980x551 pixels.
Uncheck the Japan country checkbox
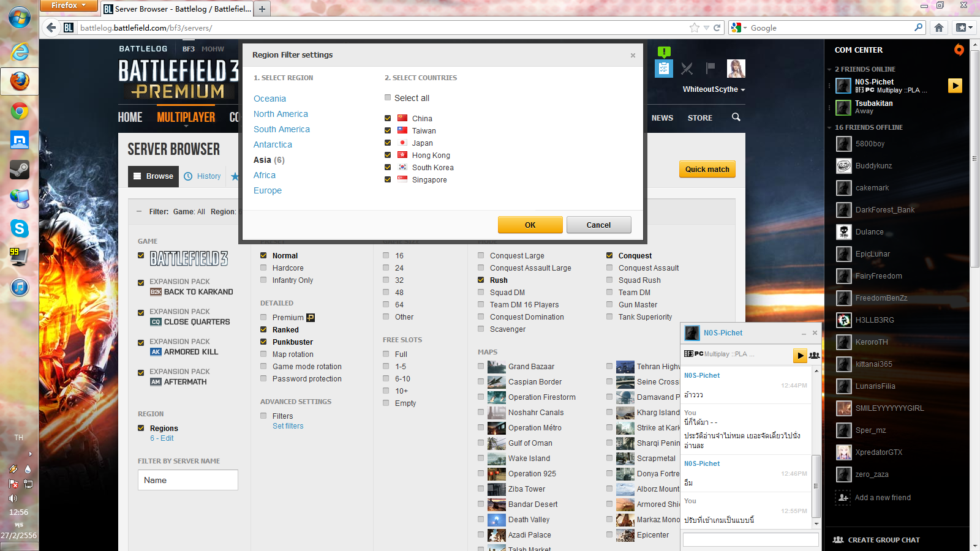pyautogui.click(x=388, y=143)
